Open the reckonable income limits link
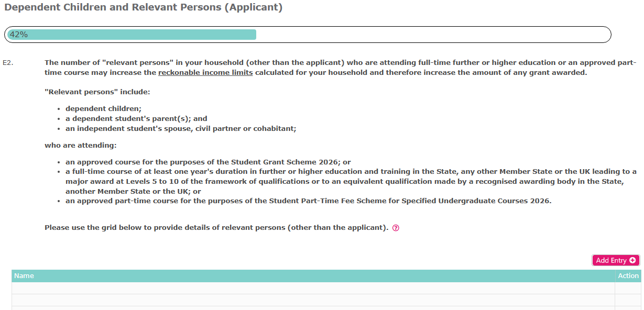 tap(205, 73)
